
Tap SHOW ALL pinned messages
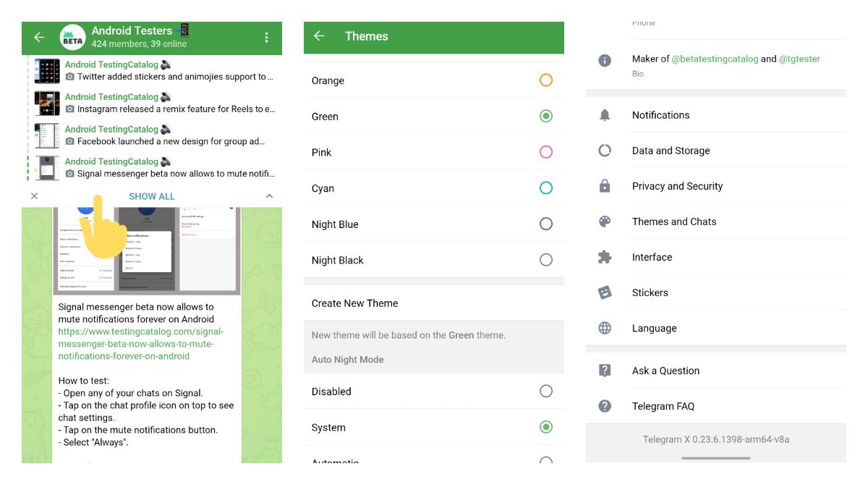coord(152,196)
